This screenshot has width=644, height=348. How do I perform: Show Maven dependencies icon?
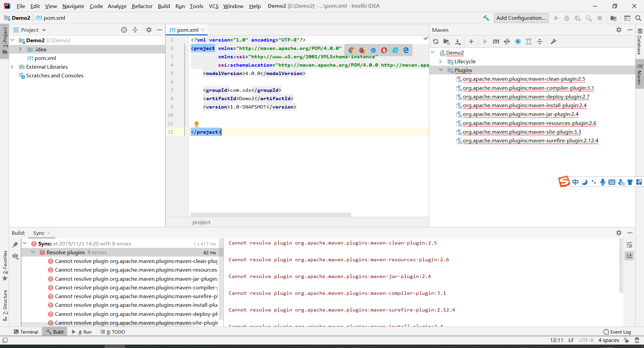529,42
